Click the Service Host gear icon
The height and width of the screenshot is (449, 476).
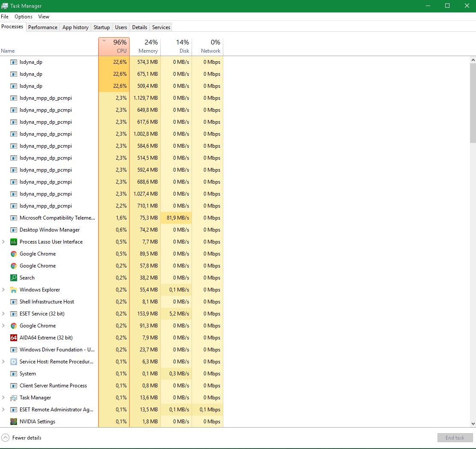tap(14, 362)
